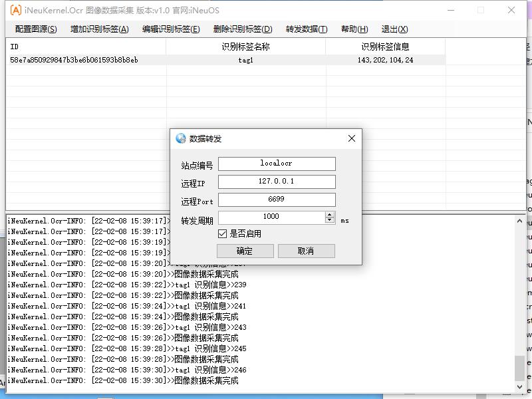
Task: Open the 配置图源(S) menu
Action: point(36,29)
